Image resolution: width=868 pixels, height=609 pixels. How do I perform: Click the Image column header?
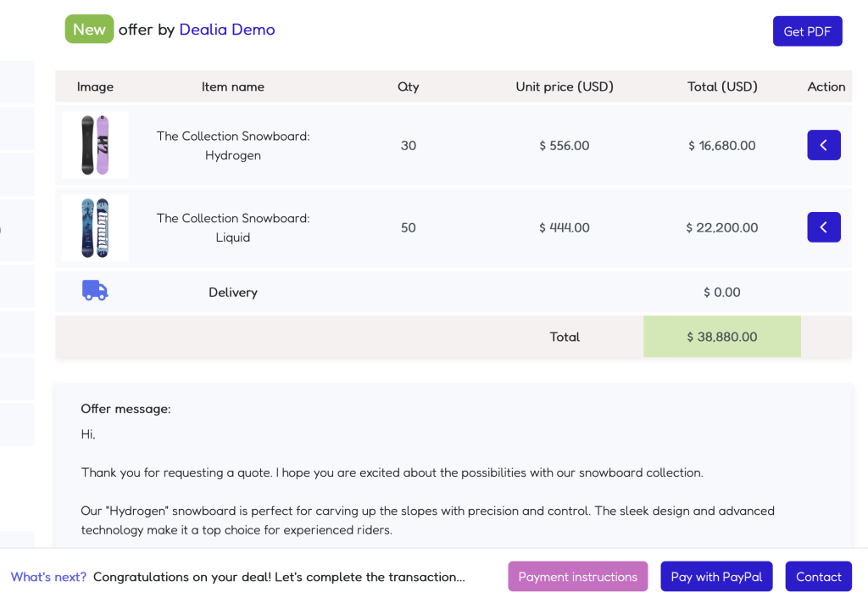(95, 87)
